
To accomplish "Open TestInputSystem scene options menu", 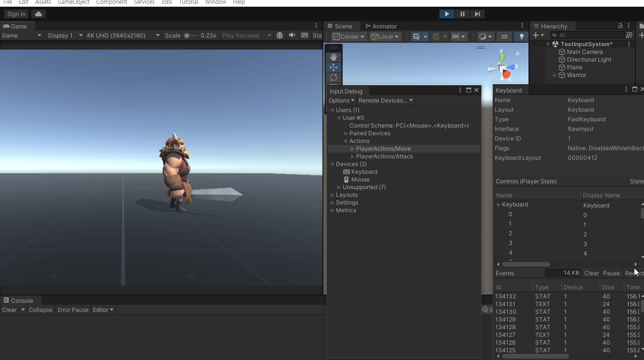I will 629,44.
